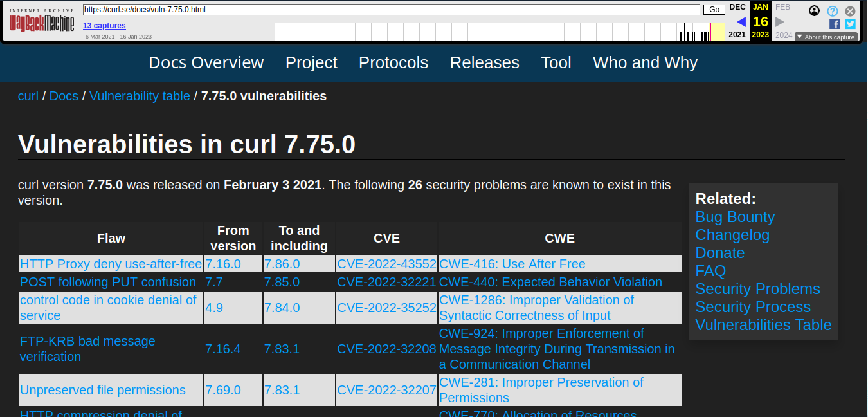Open the Donate related link
This screenshot has height=417, width=868.
(x=720, y=253)
